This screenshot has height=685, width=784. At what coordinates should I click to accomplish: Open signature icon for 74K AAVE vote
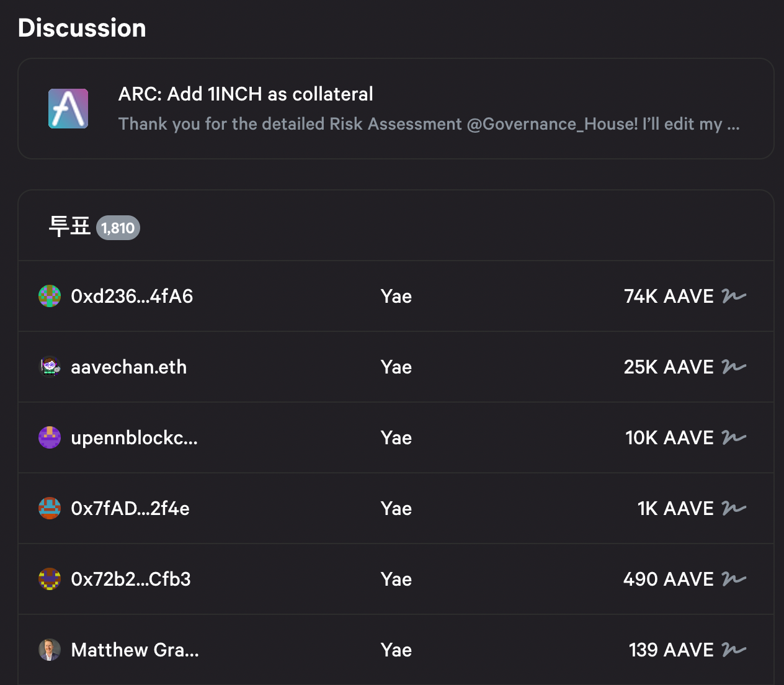click(734, 297)
